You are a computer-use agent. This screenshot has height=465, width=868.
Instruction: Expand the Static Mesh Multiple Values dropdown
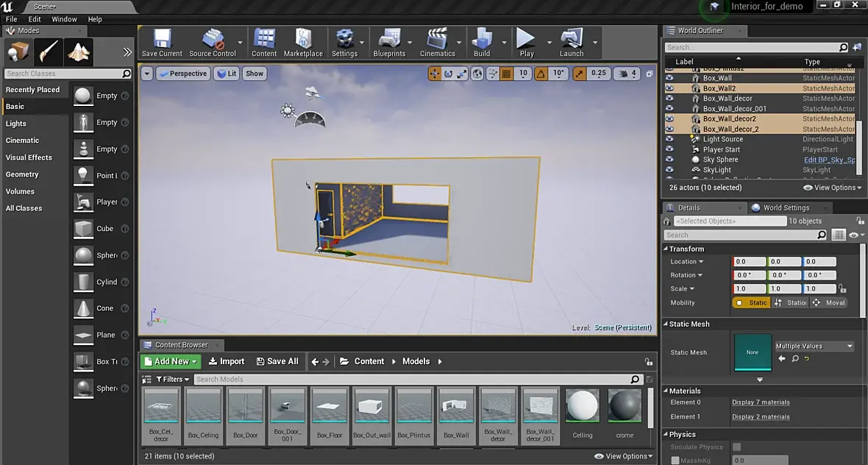pos(814,346)
